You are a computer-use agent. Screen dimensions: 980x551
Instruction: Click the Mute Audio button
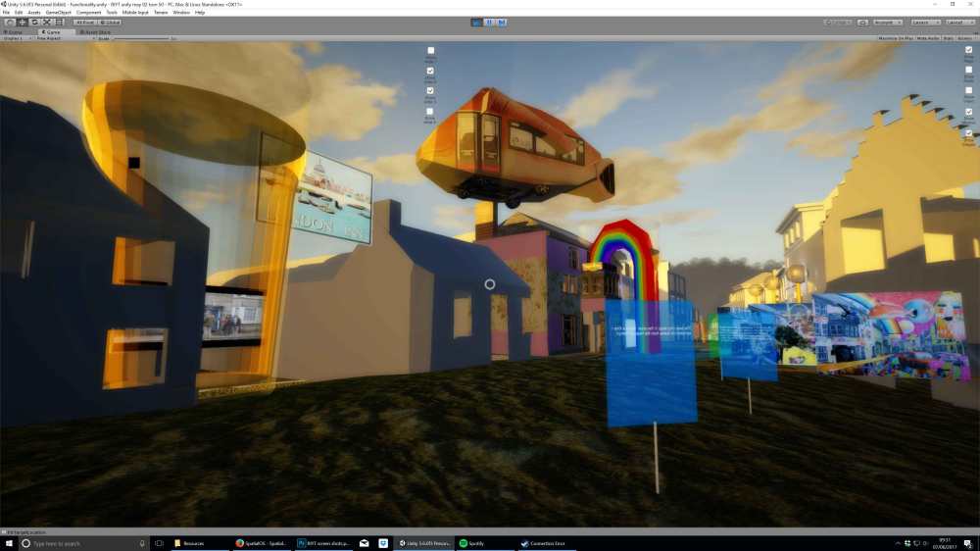(928, 38)
